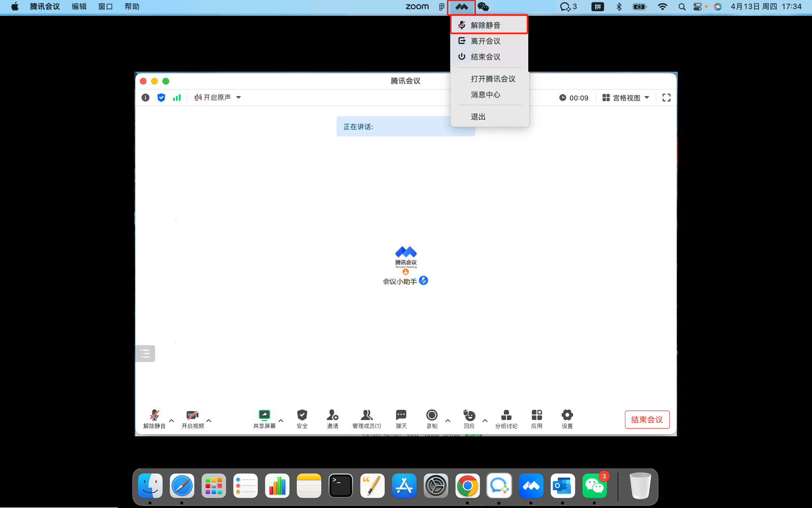
Task: Open Outlook from the Dock
Action: pyautogui.click(x=563, y=486)
